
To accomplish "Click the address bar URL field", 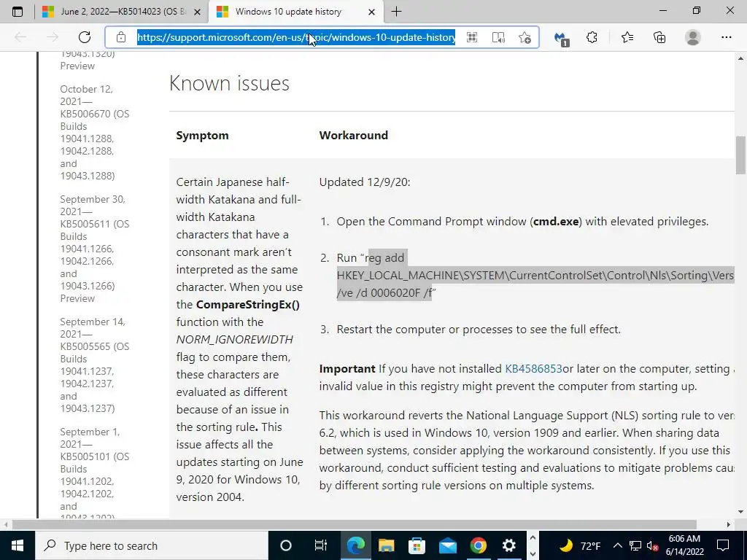I will click(x=296, y=37).
